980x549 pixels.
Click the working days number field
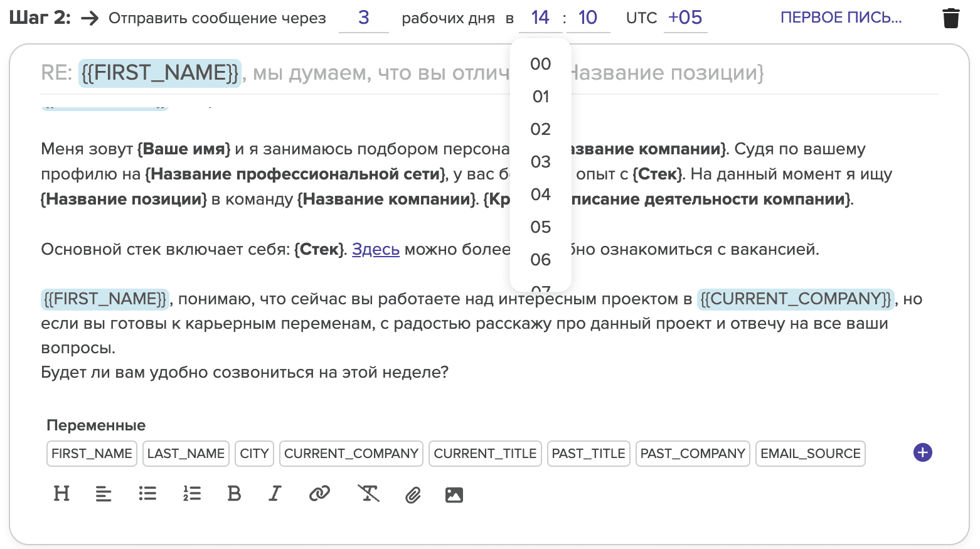[363, 18]
